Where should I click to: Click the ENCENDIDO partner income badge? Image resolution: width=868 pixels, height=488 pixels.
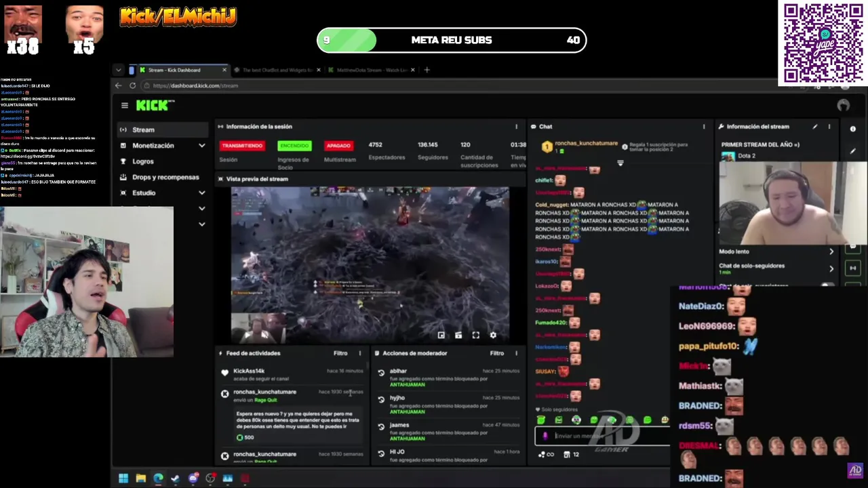tap(294, 146)
